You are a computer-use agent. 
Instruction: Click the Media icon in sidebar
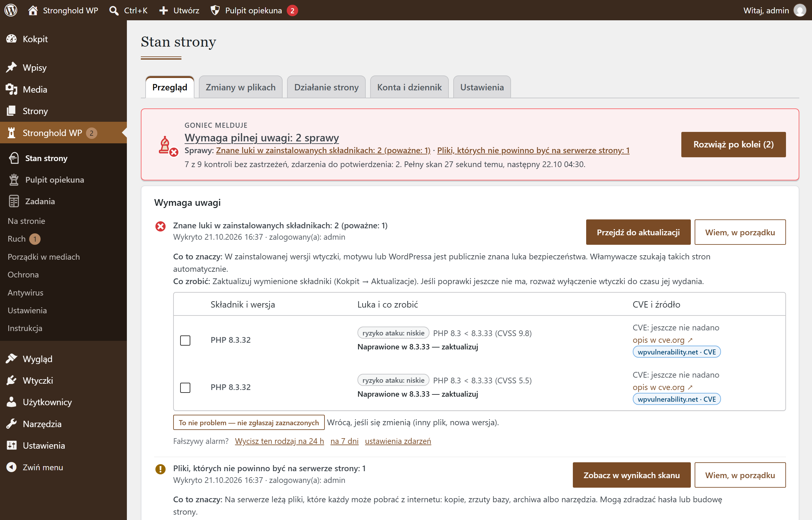click(11, 89)
